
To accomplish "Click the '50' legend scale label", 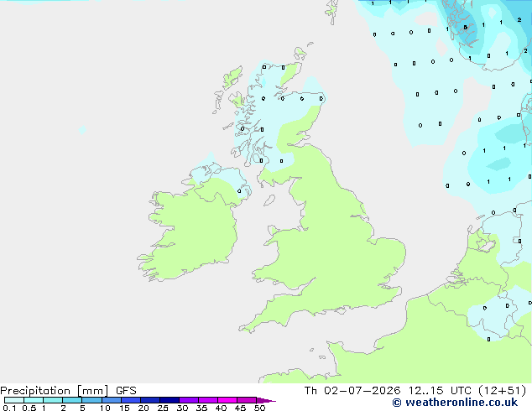I will click(x=259, y=408).
